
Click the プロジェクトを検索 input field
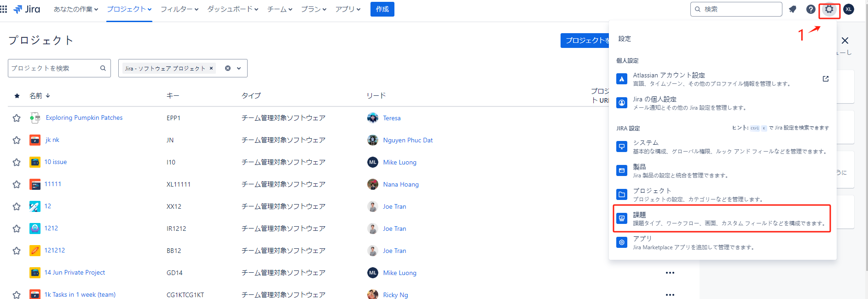(x=54, y=68)
